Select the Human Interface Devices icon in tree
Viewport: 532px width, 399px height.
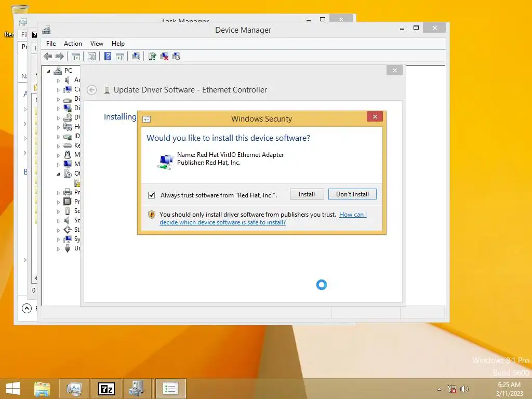68,127
